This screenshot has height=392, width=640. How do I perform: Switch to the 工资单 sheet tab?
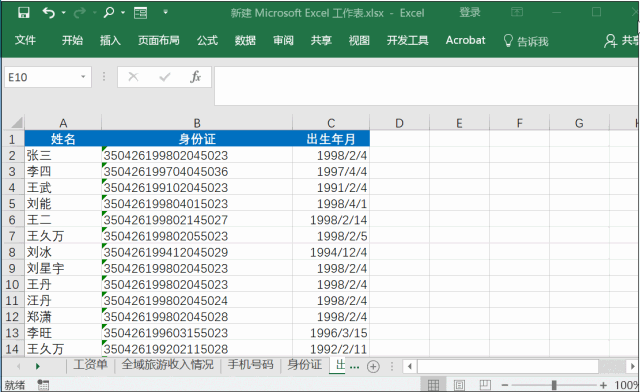pos(90,364)
